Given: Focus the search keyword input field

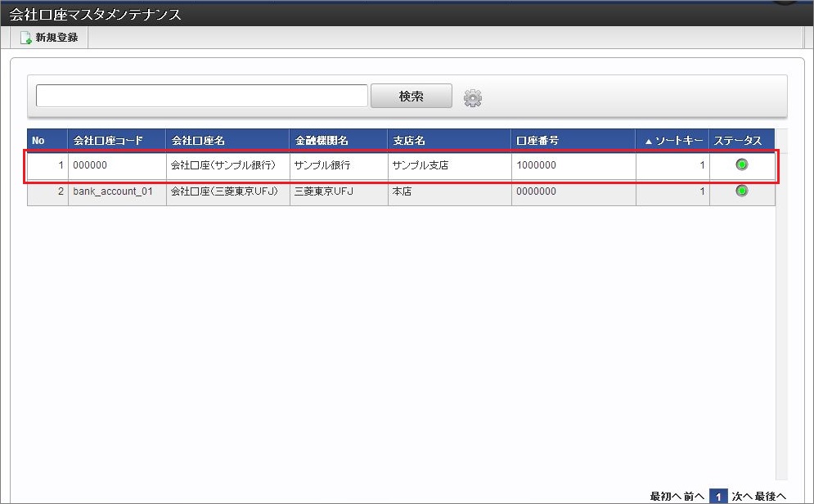Looking at the screenshot, I should tap(202, 96).
